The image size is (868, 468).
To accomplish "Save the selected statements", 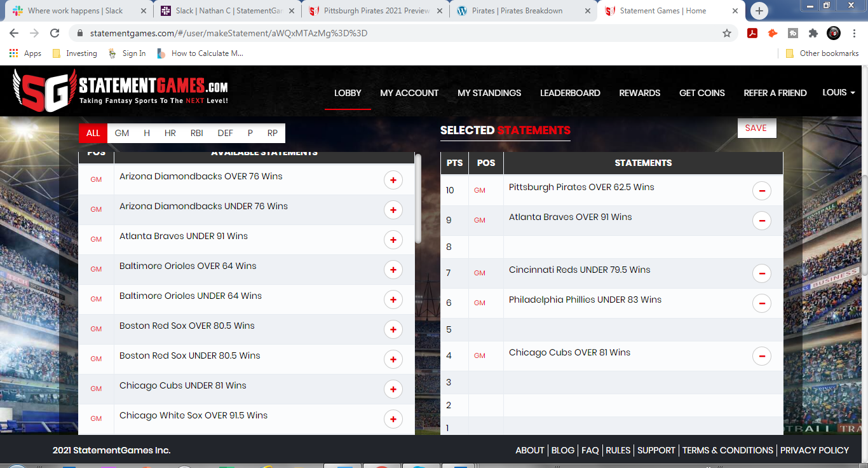I will 756,128.
